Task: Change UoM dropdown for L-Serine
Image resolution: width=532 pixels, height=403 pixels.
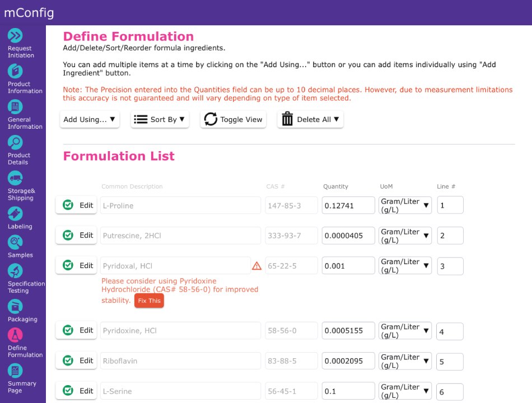Action: (405, 391)
